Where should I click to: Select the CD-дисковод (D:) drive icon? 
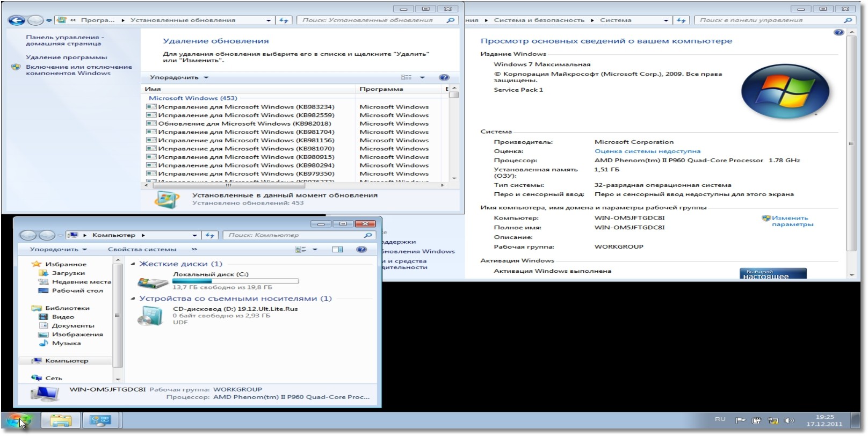click(150, 316)
